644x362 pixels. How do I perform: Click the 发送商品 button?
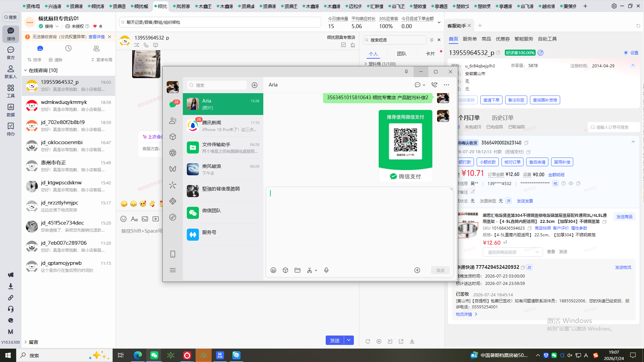tap(625, 217)
